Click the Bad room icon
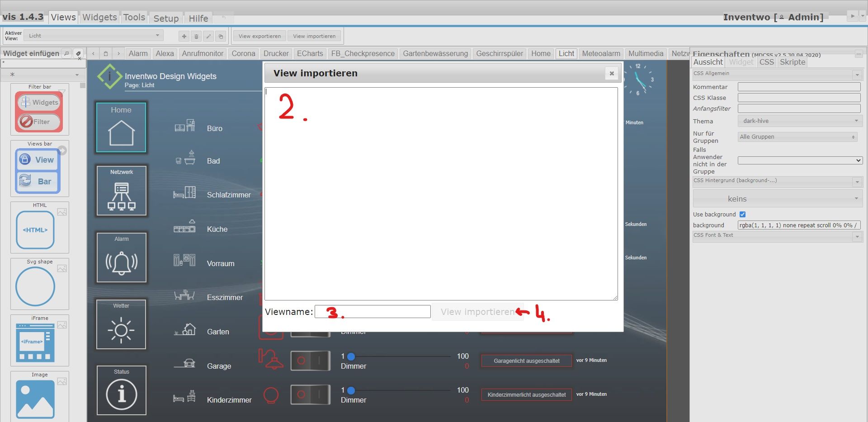The height and width of the screenshot is (422, 868). point(185,158)
